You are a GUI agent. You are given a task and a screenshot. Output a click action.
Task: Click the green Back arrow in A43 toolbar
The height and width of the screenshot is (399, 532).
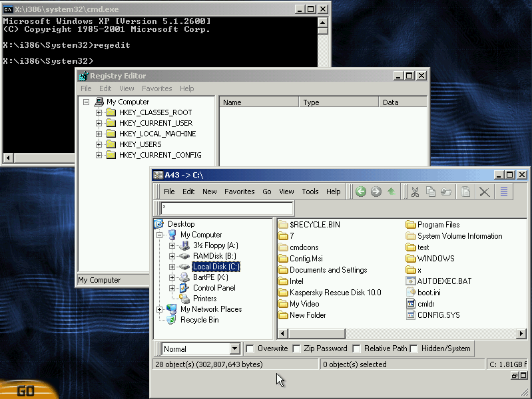coord(361,192)
